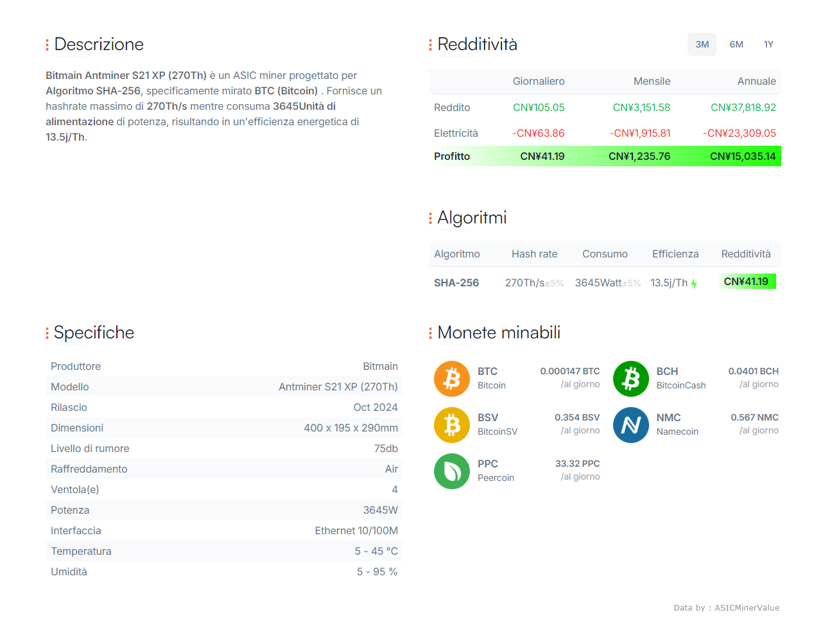Switch to the 6M profitability period
This screenshot has height=644, width=832.
point(736,44)
